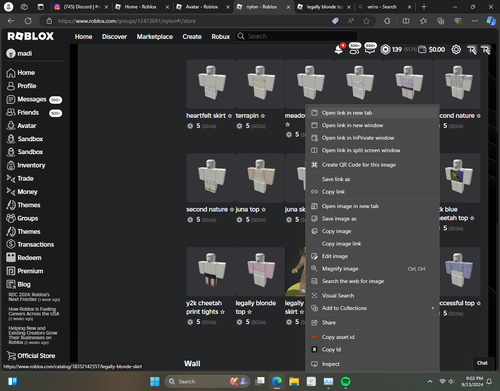This screenshot has height=391, width=500.
Task: Open Robux in top navigation
Action: pyautogui.click(x=221, y=37)
